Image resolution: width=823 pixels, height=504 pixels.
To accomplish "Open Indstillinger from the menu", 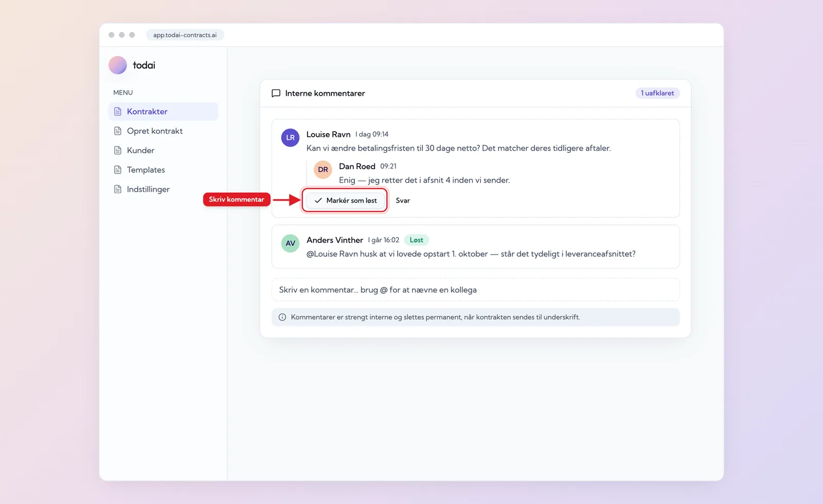I will tap(164, 189).
